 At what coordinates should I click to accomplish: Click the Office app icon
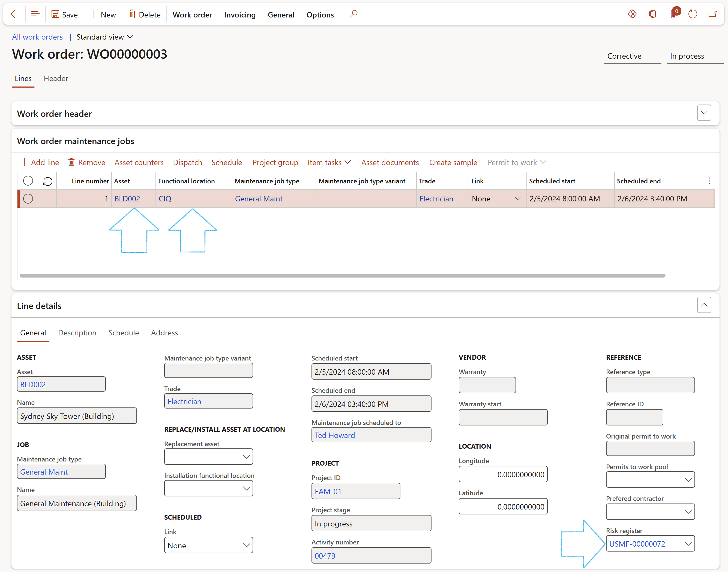652,14
